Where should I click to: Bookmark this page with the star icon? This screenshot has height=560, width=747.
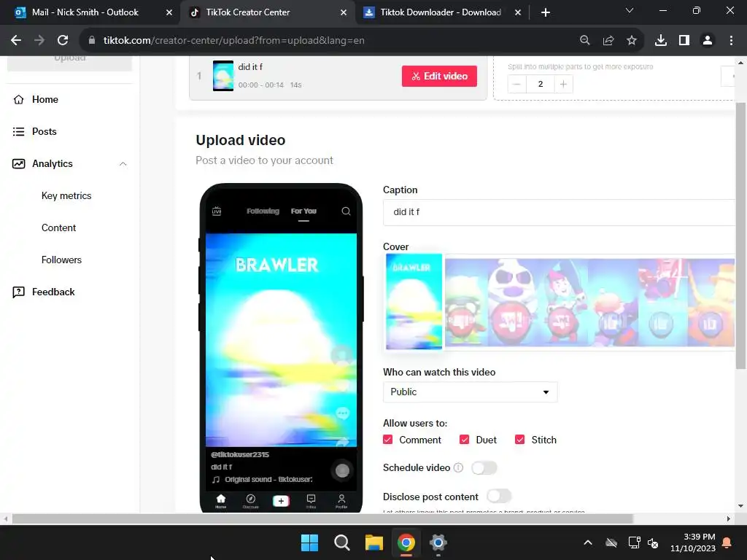point(632,41)
